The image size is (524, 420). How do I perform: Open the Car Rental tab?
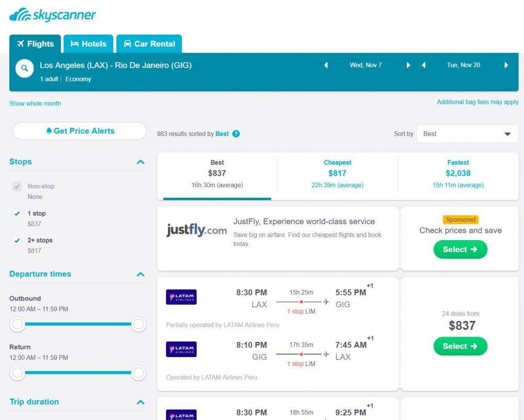[149, 44]
